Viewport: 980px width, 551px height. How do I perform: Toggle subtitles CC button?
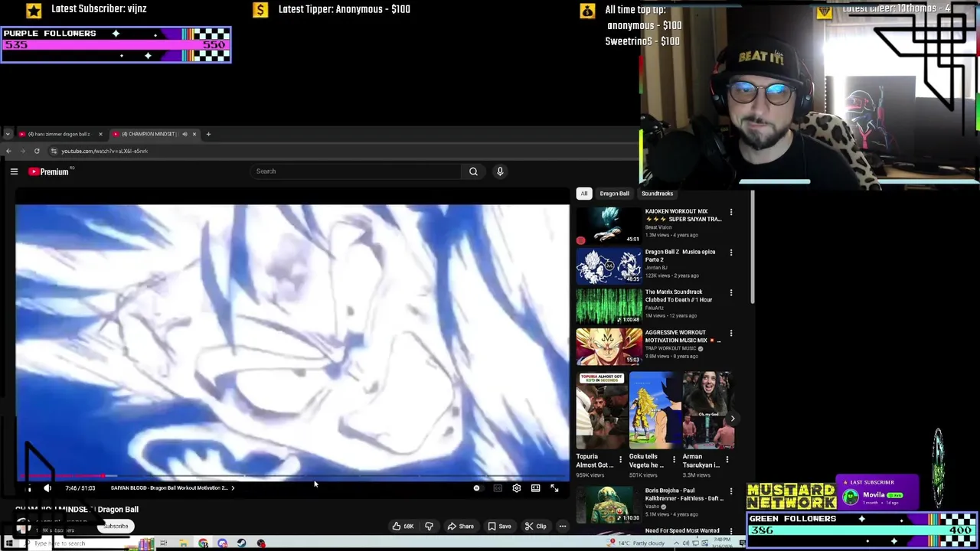click(x=498, y=487)
